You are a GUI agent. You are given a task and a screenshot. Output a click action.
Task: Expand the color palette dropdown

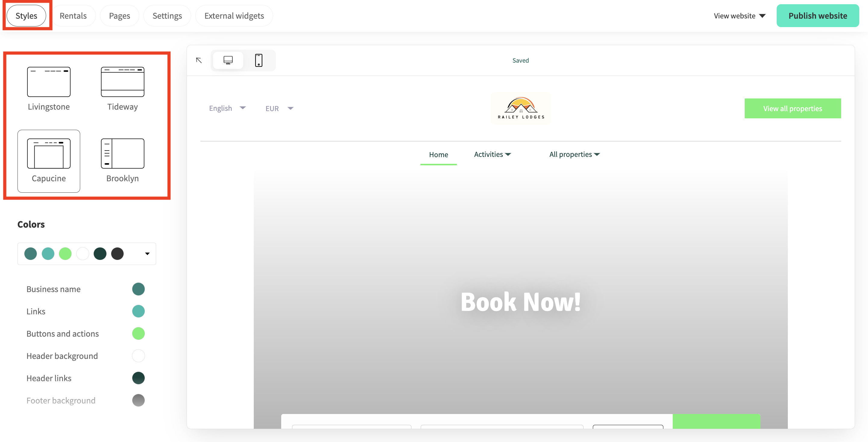click(x=147, y=254)
